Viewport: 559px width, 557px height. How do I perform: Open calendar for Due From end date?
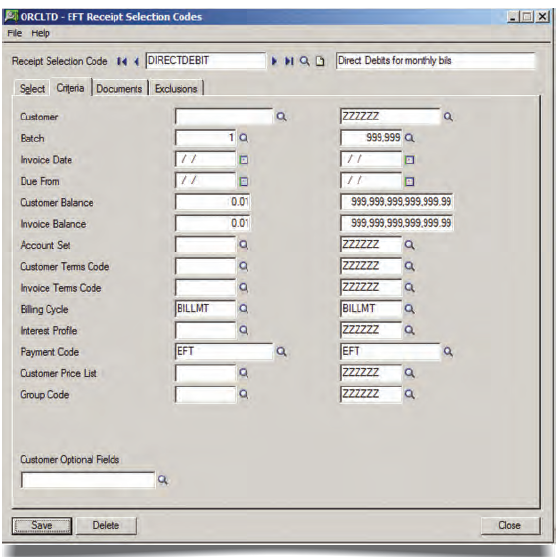(x=409, y=182)
